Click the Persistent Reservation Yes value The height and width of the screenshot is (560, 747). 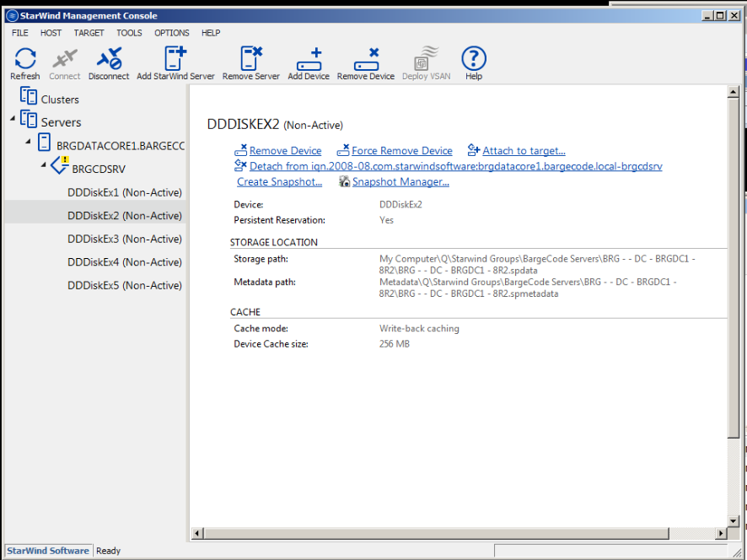point(386,220)
